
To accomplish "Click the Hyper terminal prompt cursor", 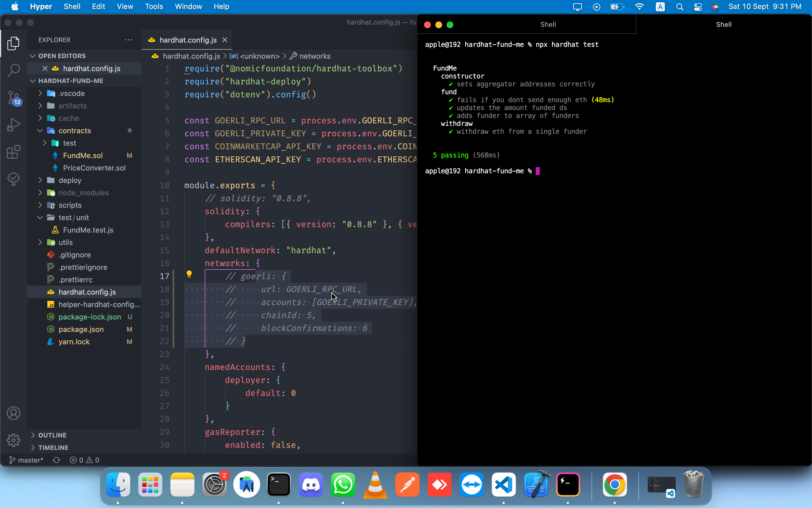I will tap(538, 171).
